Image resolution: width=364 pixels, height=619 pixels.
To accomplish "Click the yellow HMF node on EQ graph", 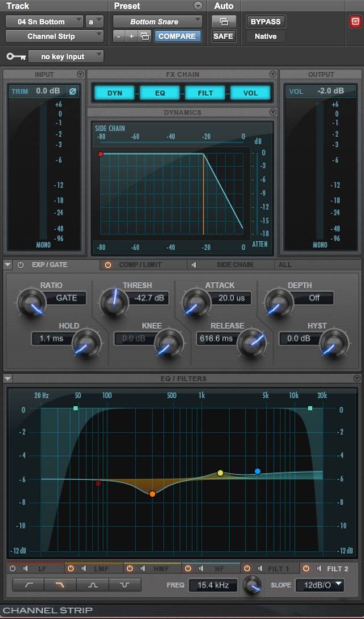I will pyautogui.click(x=221, y=473).
